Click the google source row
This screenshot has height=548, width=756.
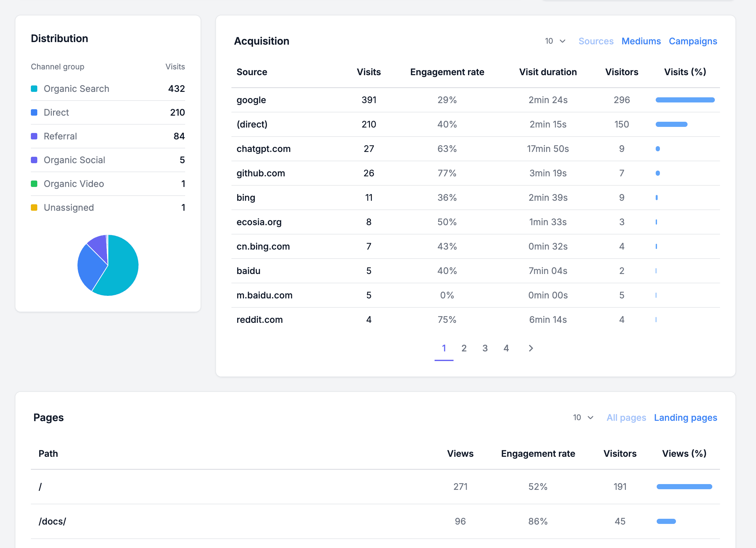tap(475, 100)
